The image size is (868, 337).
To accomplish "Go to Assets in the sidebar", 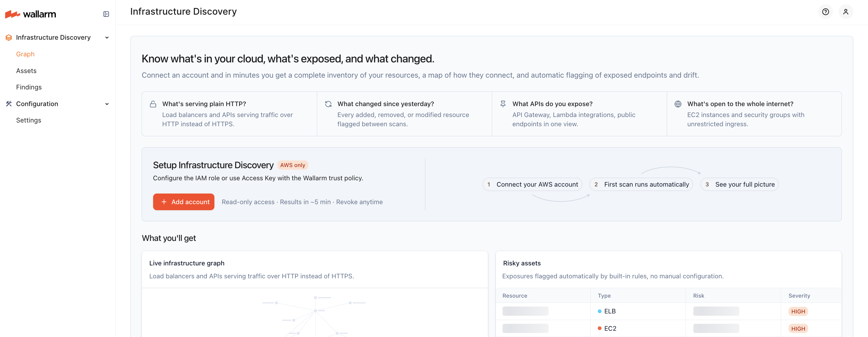I will pos(26,71).
